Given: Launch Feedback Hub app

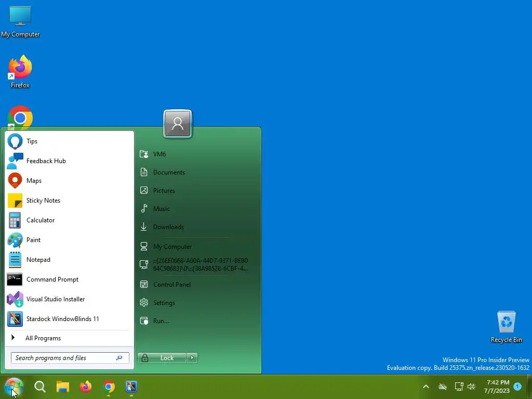Looking at the screenshot, I should [x=69, y=161].
